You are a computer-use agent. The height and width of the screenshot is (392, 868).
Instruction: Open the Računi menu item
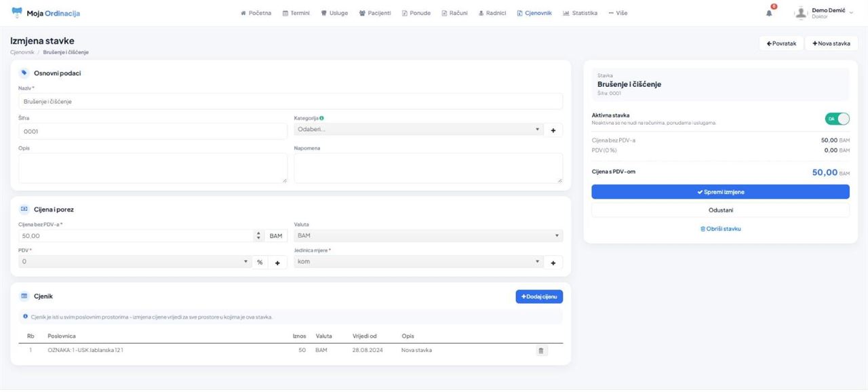click(454, 13)
